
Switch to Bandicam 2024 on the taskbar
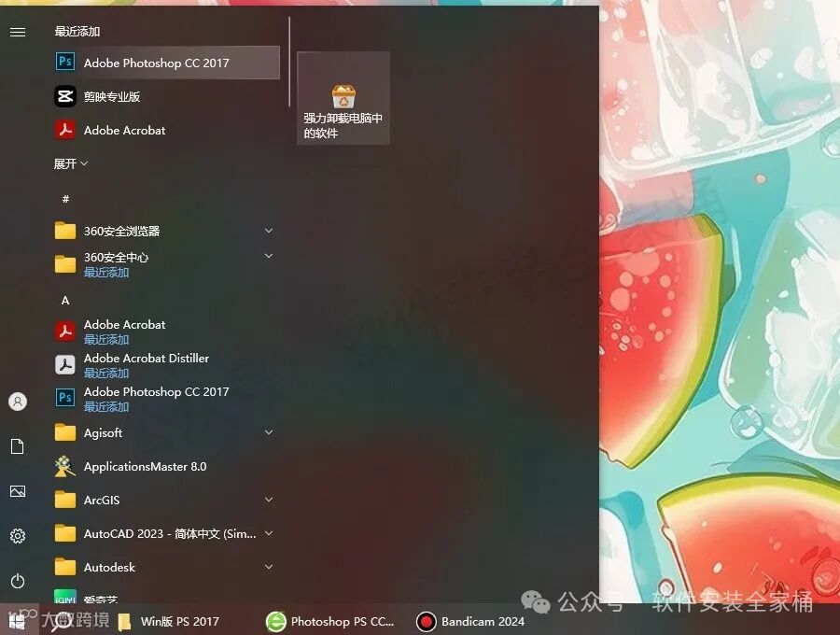(470, 622)
